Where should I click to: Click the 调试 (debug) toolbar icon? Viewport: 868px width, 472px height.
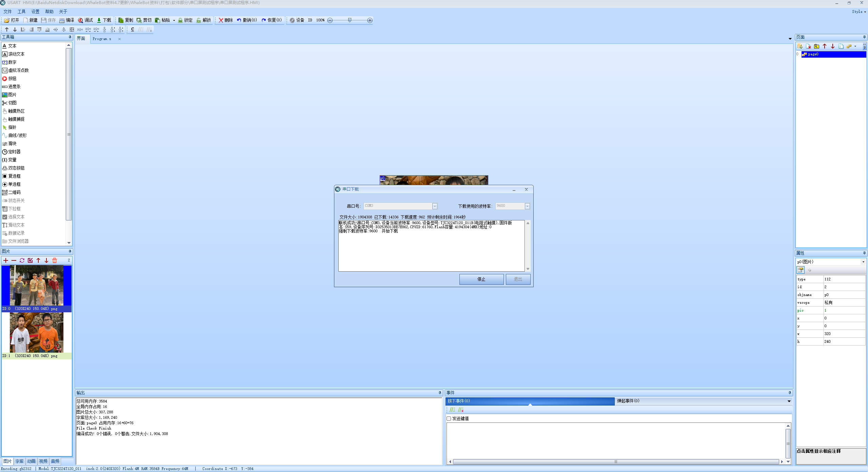click(81, 20)
